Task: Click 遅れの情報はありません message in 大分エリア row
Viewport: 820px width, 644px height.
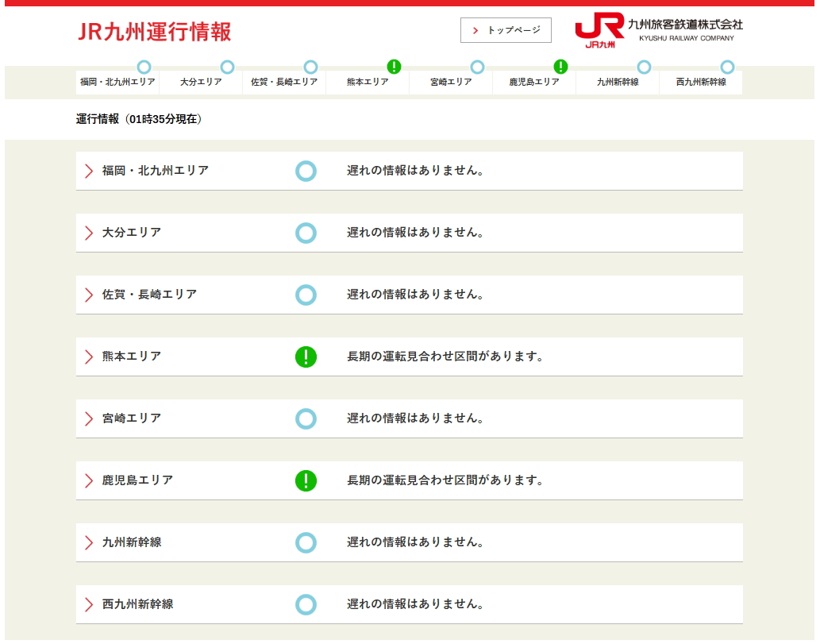Action: tap(415, 233)
